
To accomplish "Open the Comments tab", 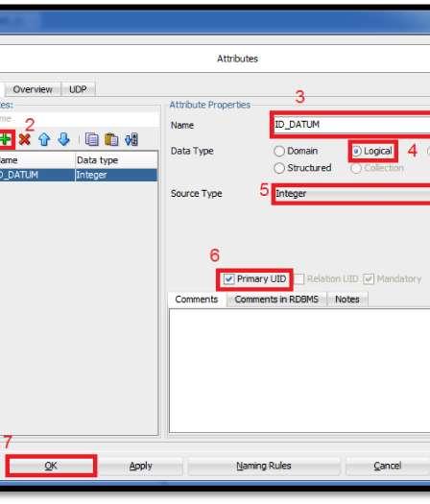I will click(197, 300).
